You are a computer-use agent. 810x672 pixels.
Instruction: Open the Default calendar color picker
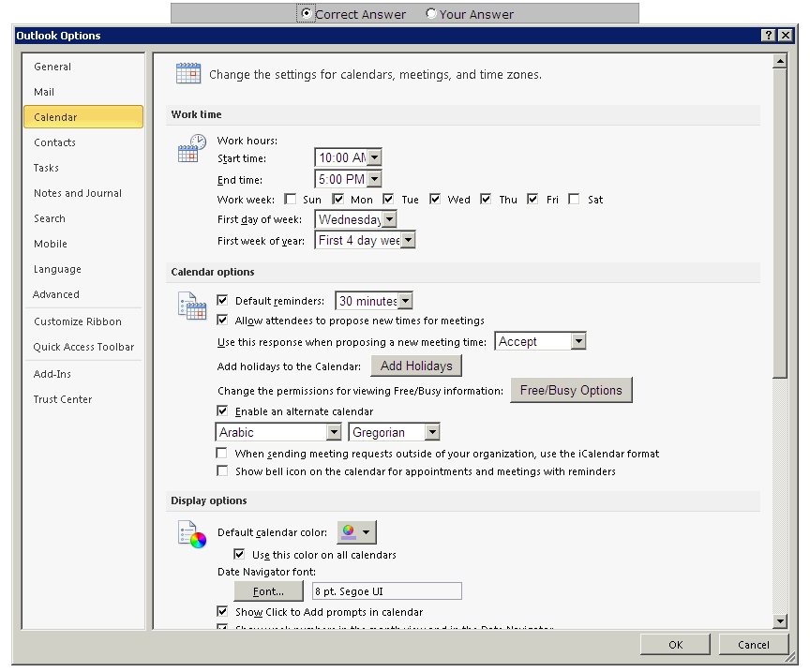coord(356,532)
